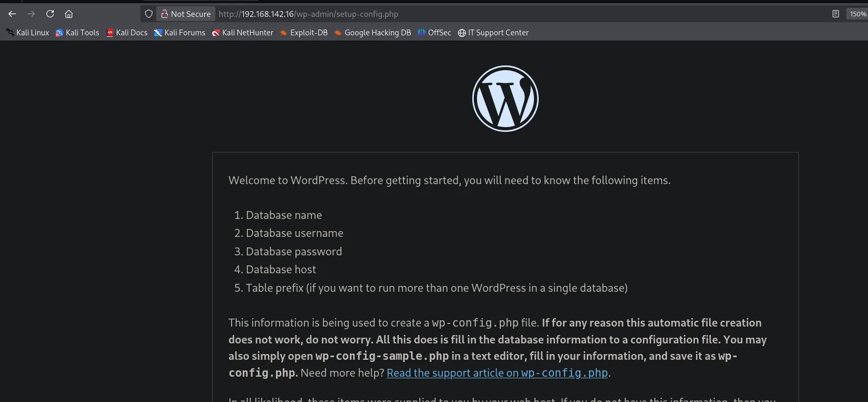868x402 pixels.
Task: Click the 'Database password' list item
Action: tap(294, 252)
